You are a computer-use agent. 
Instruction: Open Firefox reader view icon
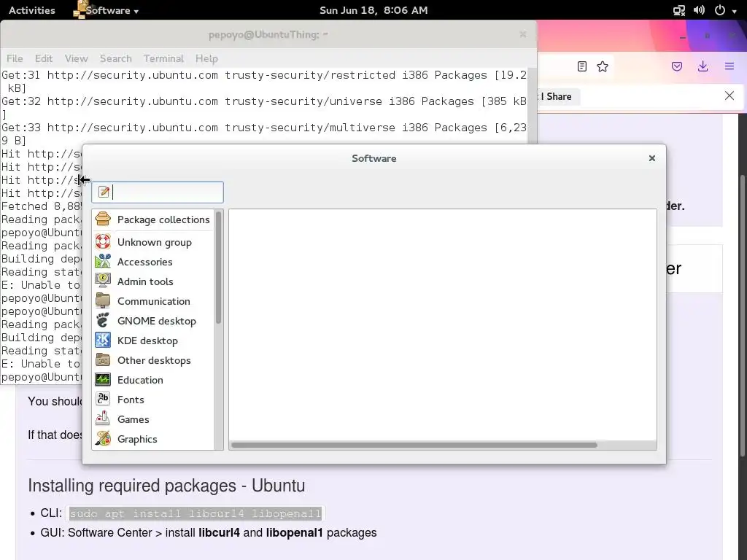(581, 66)
